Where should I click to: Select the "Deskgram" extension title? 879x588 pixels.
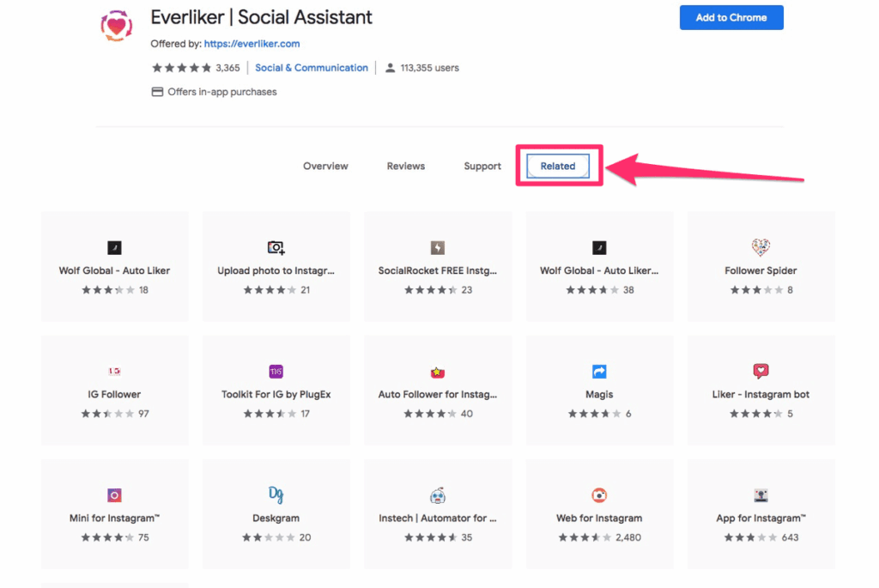click(276, 518)
